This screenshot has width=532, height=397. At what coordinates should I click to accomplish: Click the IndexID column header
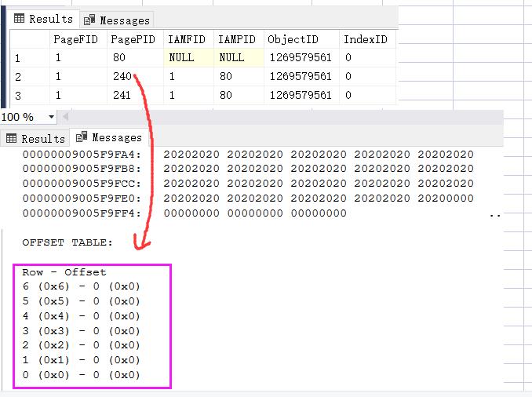366,39
